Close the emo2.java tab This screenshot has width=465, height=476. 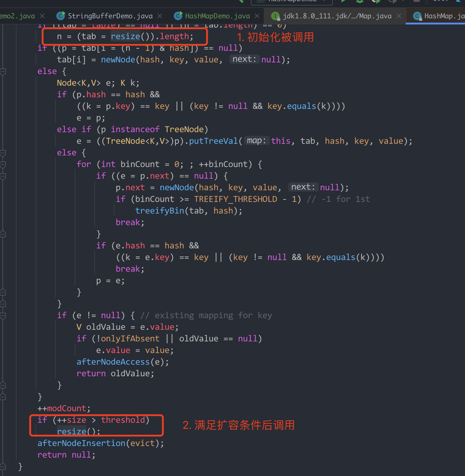[x=42, y=16]
